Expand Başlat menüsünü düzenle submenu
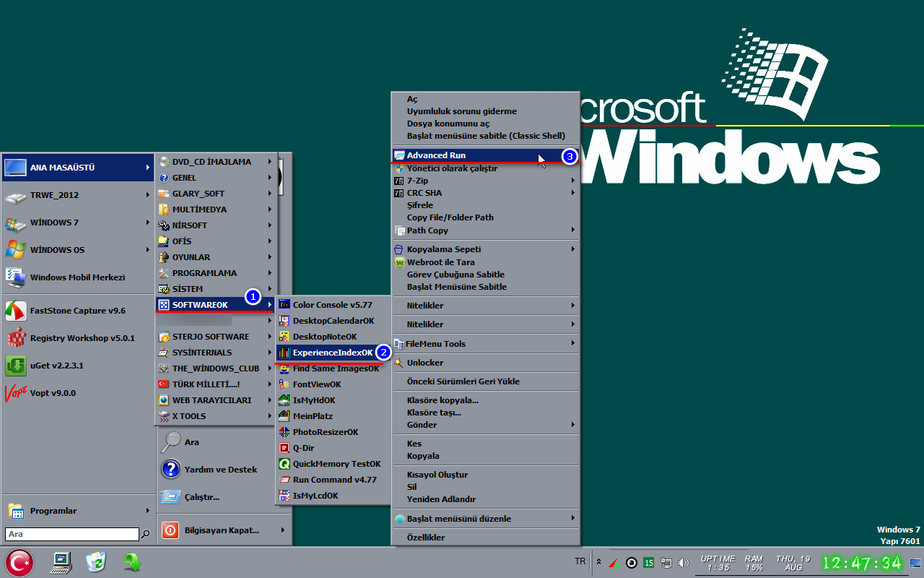The width and height of the screenshot is (924, 578). [x=486, y=519]
